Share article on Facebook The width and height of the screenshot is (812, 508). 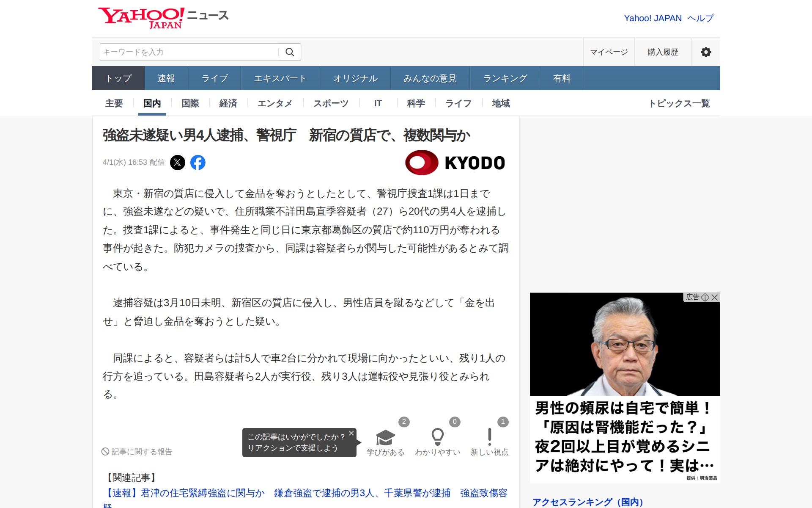[198, 163]
